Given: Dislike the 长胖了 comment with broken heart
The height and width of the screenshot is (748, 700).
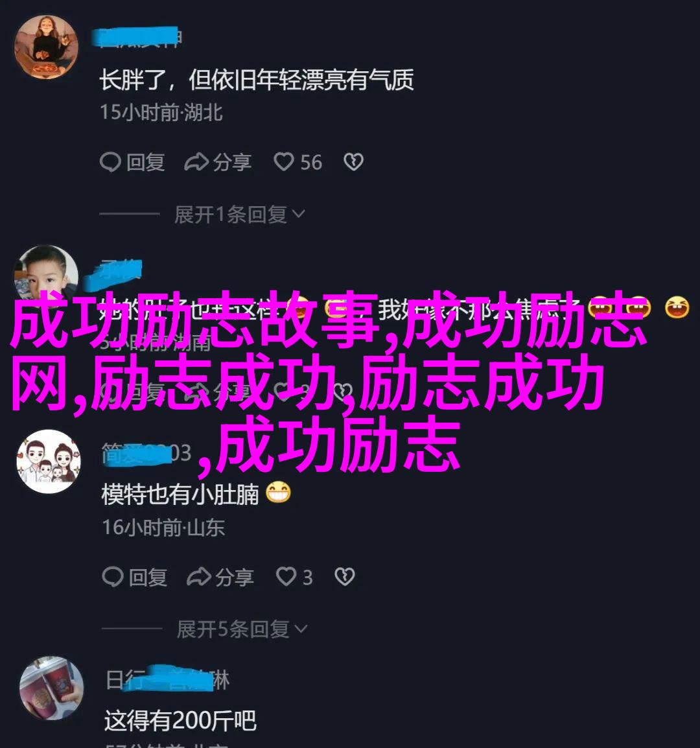Looking at the screenshot, I should point(354,162).
